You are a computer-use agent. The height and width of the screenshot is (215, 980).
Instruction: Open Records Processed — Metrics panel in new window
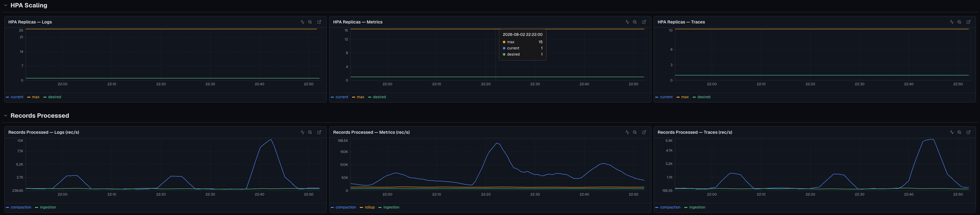(644, 132)
